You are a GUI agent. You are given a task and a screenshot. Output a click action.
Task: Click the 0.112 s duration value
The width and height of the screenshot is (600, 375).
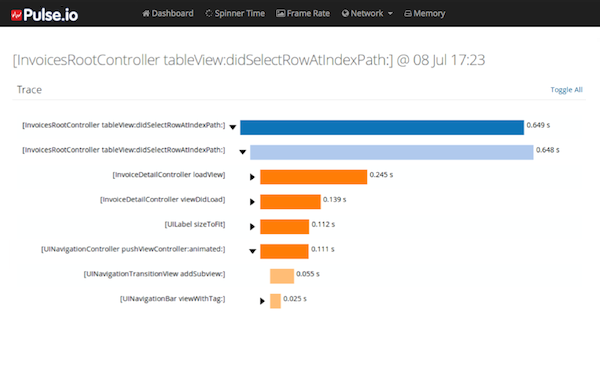pyautogui.click(x=323, y=224)
